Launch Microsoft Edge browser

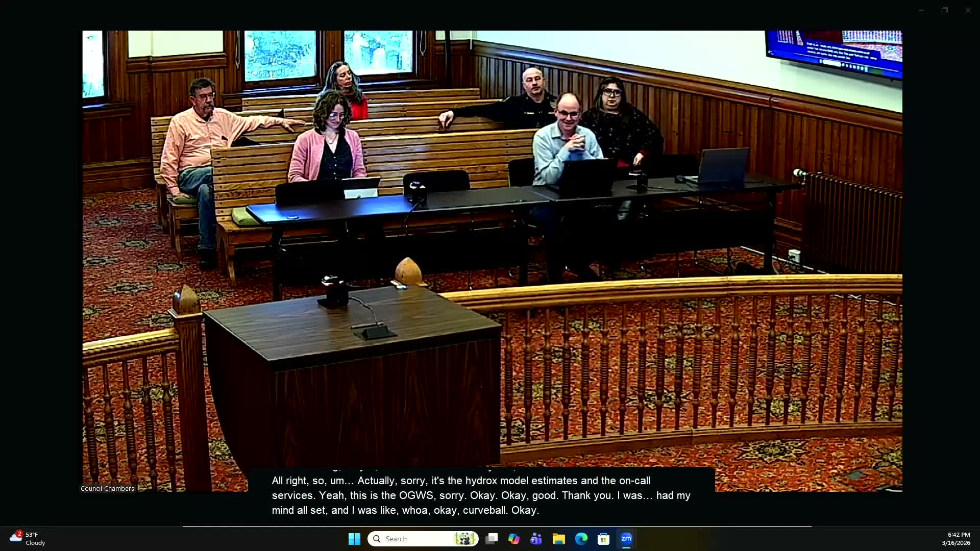581,539
